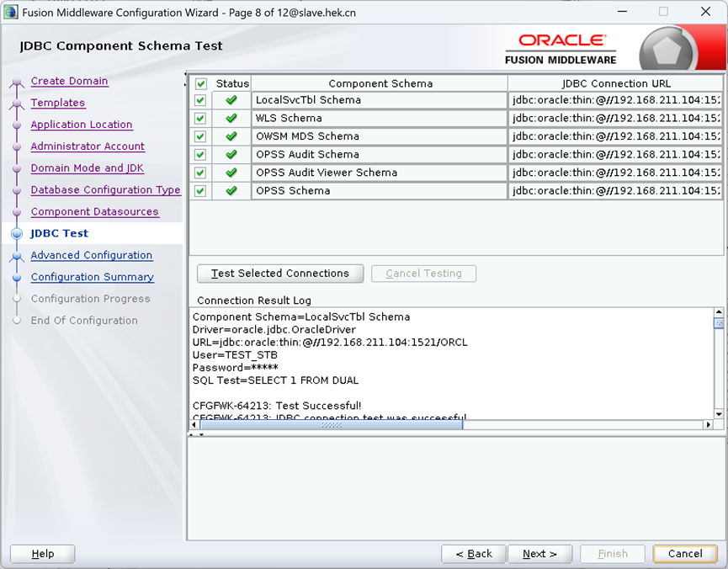Minimize the Configuration Wizard window
This screenshot has height=569, width=728.
tap(622, 12)
